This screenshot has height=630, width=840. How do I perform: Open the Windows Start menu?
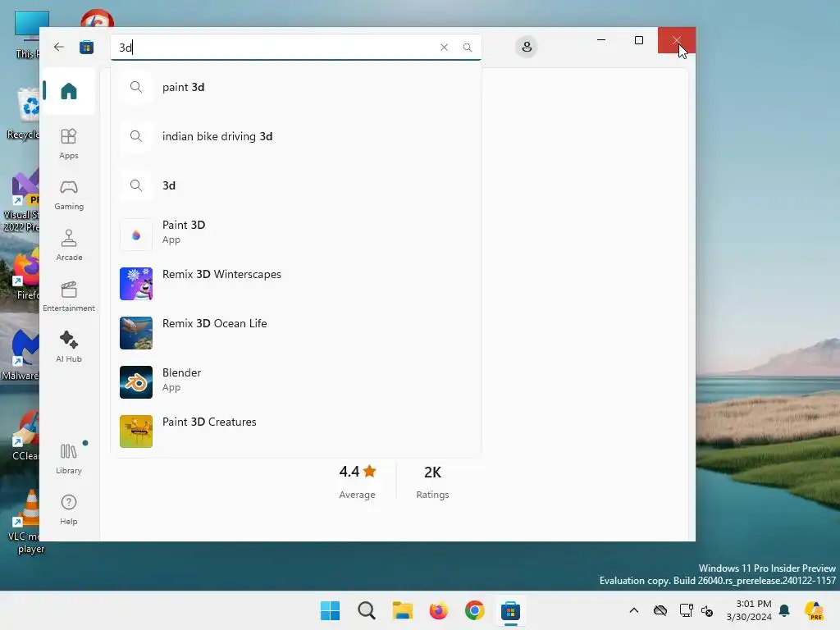[330, 610]
